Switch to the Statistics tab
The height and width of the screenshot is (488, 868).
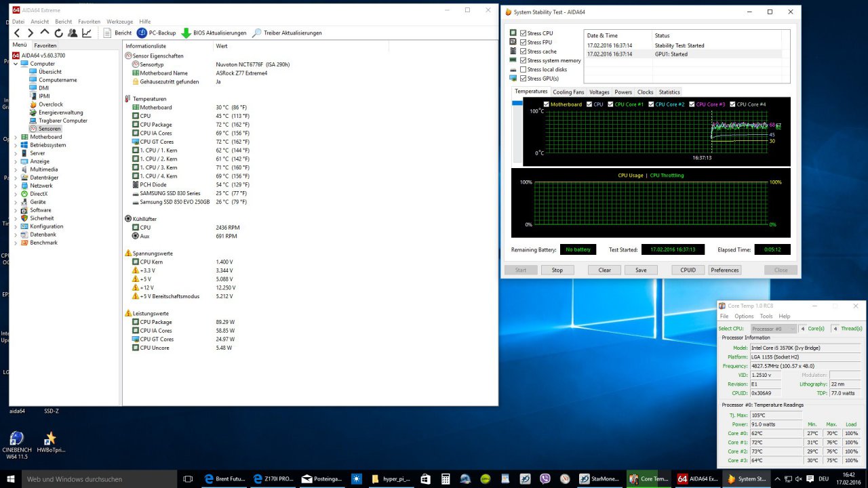[x=669, y=92]
